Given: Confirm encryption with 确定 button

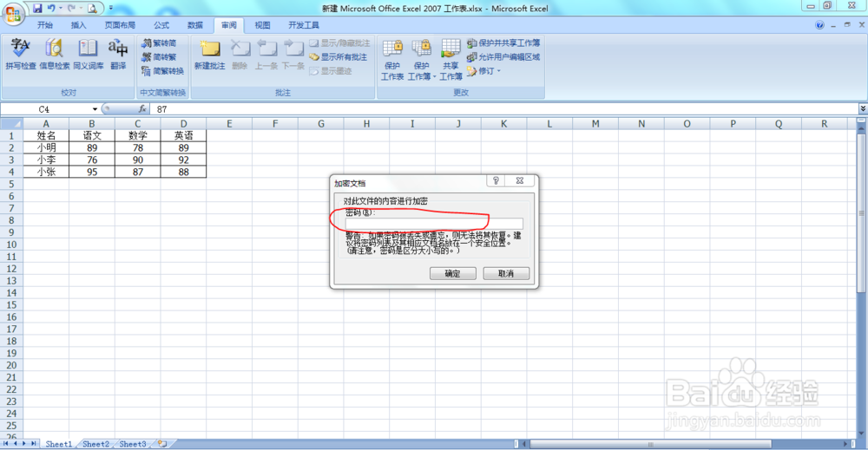Looking at the screenshot, I should click(453, 273).
